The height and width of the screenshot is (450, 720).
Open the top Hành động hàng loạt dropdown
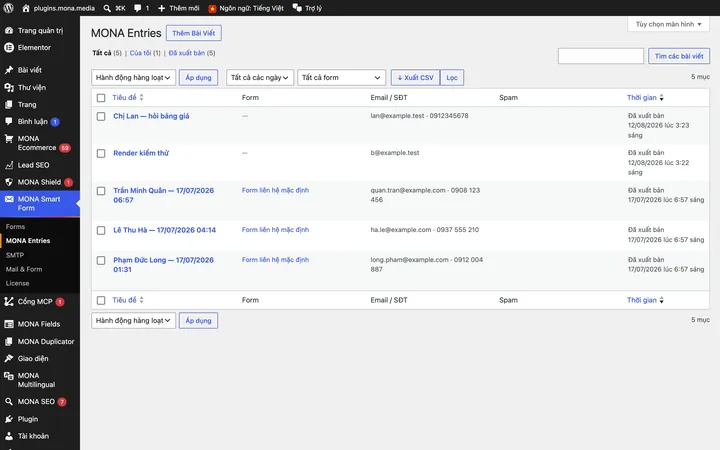[x=133, y=78]
